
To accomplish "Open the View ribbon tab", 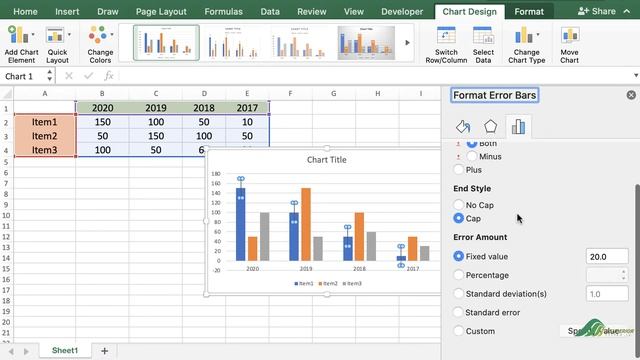I will [354, 12].
